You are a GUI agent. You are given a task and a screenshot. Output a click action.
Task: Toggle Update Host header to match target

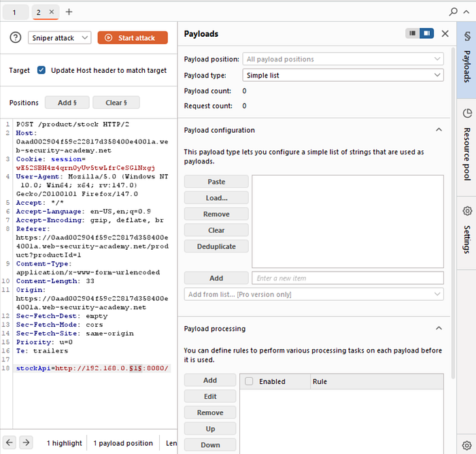(x=41, y=70)
